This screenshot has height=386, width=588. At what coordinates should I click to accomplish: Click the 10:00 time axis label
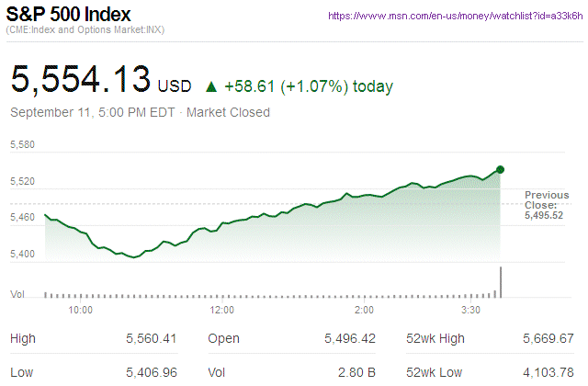click(x=80, y=311)
